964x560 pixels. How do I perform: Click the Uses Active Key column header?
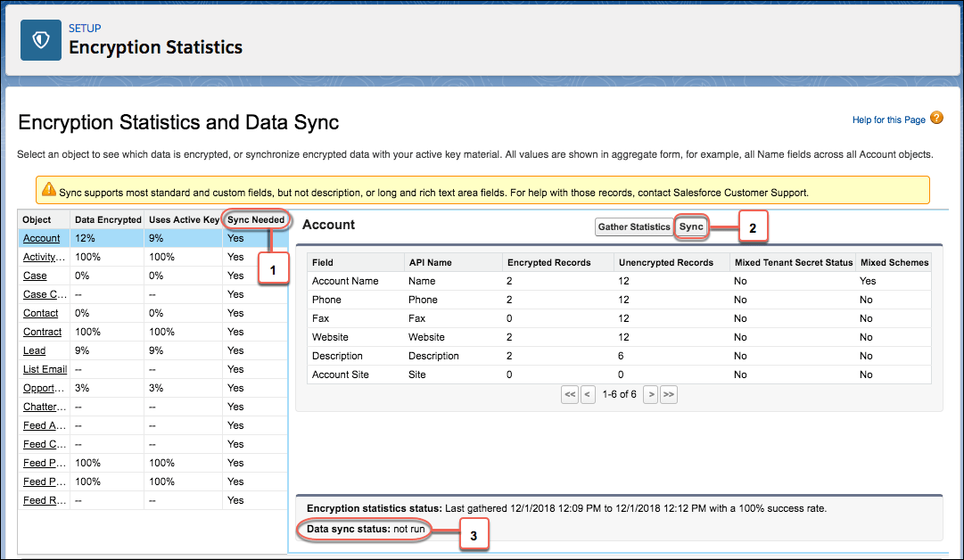184,219
